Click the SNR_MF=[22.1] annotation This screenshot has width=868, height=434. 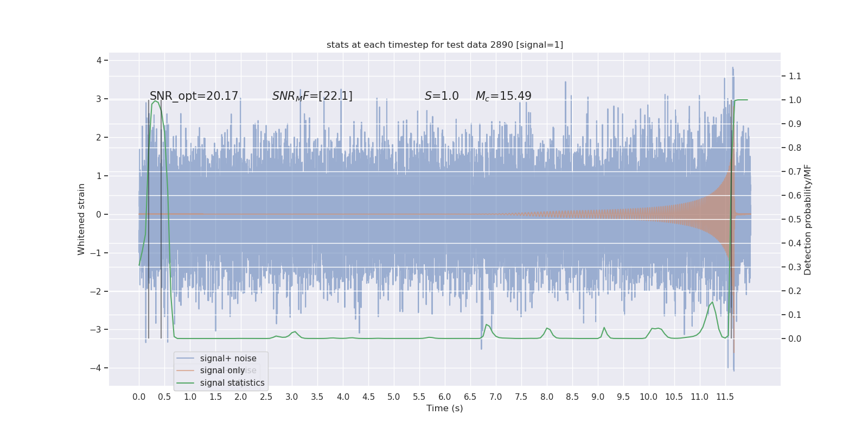click(x=312, y=96)
